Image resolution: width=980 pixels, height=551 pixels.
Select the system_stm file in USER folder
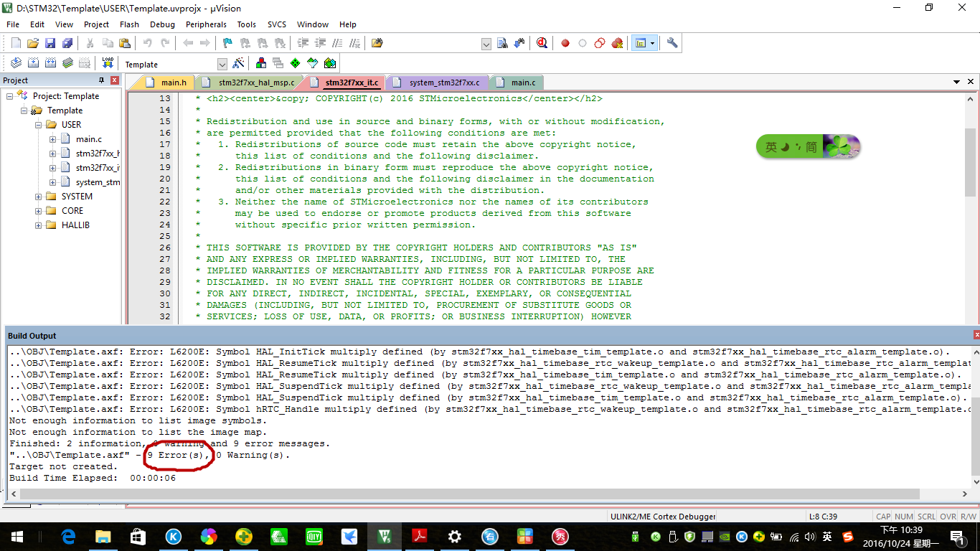pyautogui.click(x=98, y=182)
